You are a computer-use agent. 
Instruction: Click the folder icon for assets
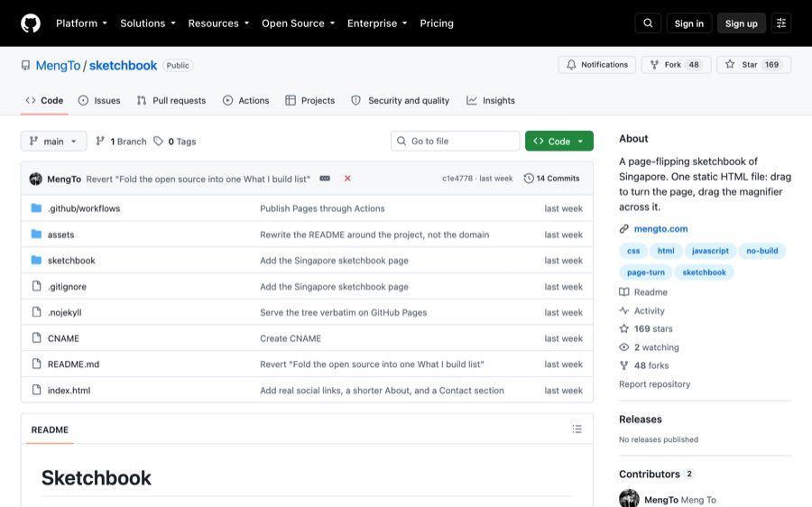point(36,234)
